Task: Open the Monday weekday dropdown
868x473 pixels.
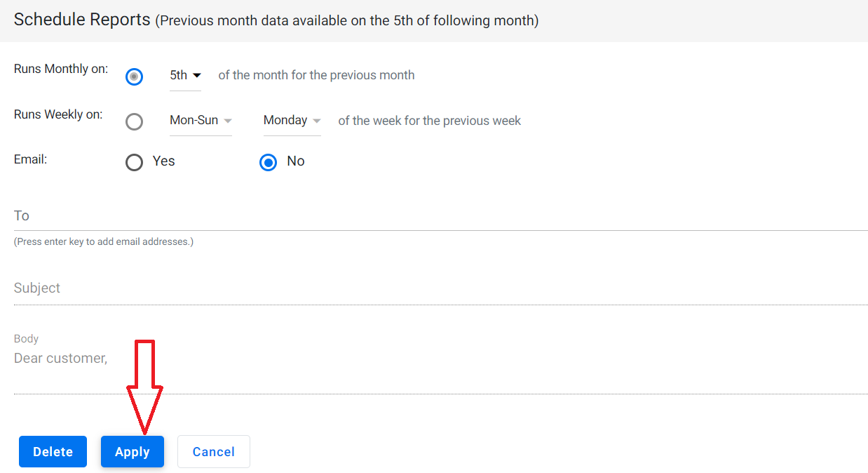Action: click(x=292, y=121)
